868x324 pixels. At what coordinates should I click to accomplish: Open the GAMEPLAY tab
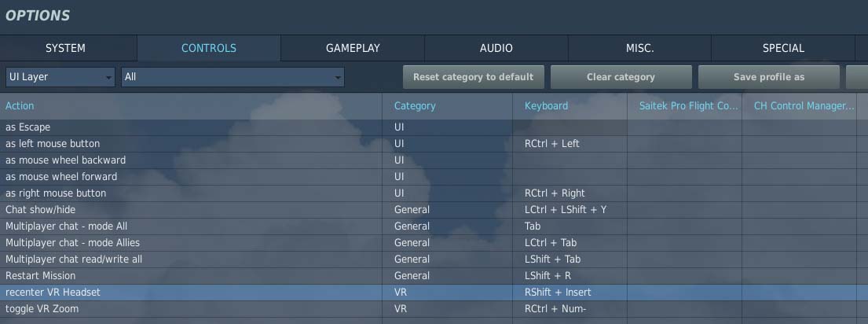point(353,48)
